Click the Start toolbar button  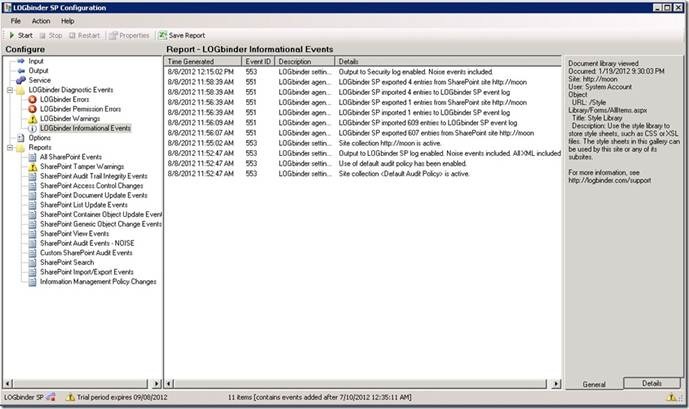[x=20, y=35]
